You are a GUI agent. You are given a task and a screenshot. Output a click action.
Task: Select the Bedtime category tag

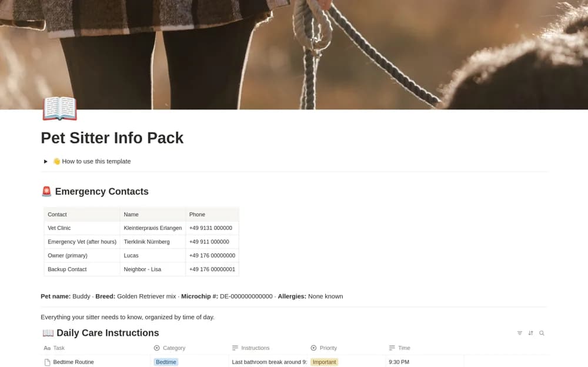pos(166,362)
